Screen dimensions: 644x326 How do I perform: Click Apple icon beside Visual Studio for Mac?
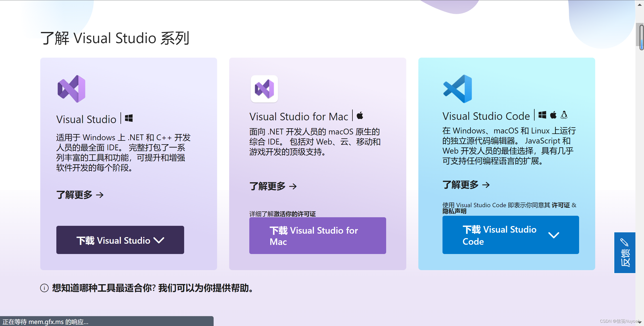pos(360,116)
